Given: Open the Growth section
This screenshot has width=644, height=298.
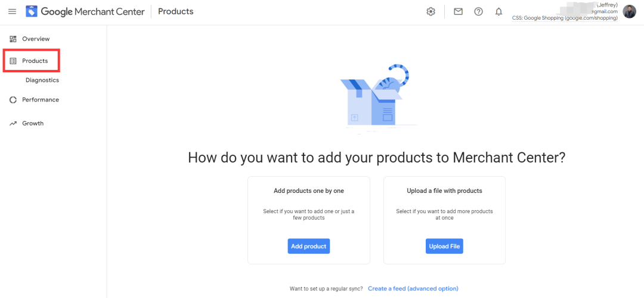Looking at the screenshot, I should 33,124.
